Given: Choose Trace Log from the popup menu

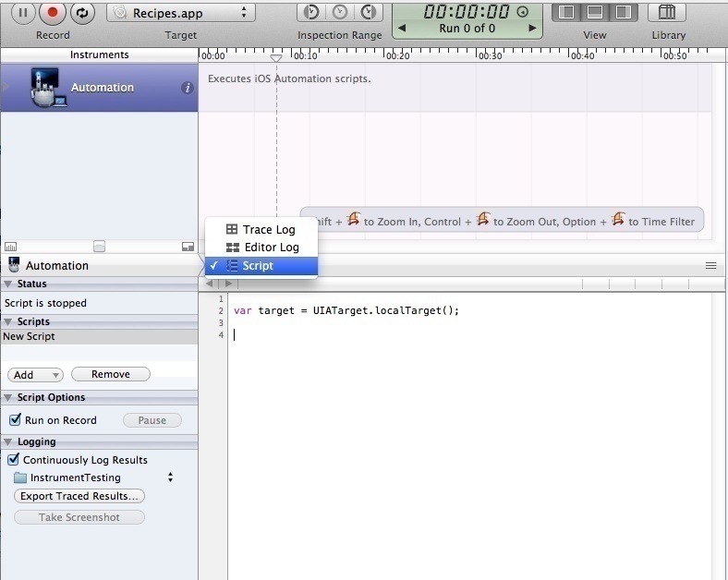Looking at the screenshot, I should tap(261, 230).
